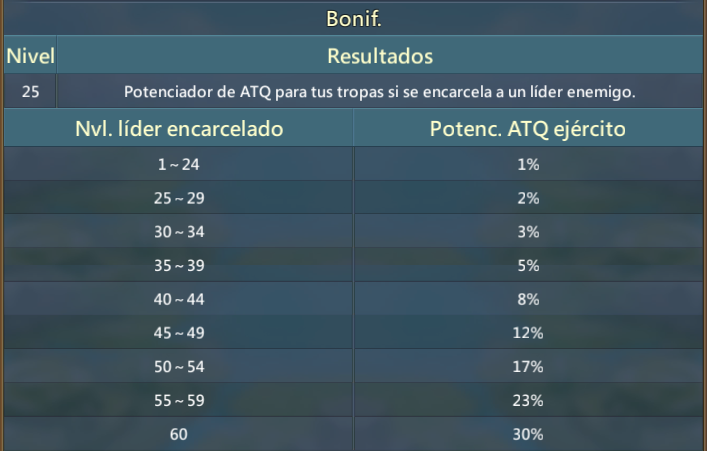The height and width of the screenshot is (451, 707).
Task: Select the 55 ~ 59 level range
Action: point(179,400)
